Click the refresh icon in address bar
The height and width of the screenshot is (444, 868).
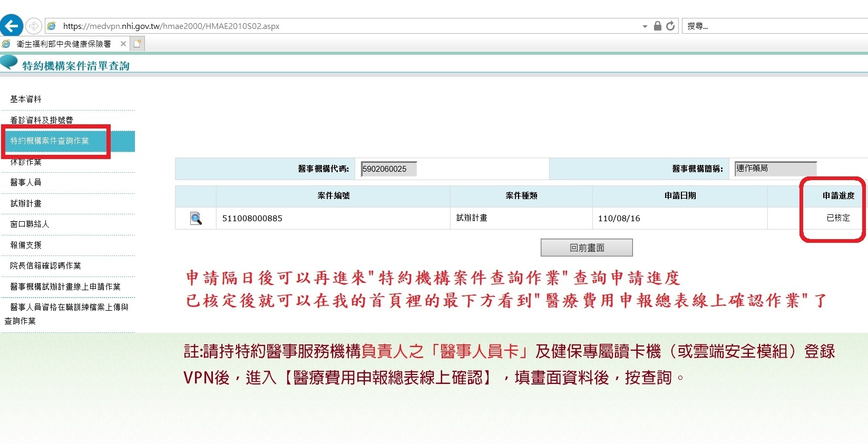point(670,26)
